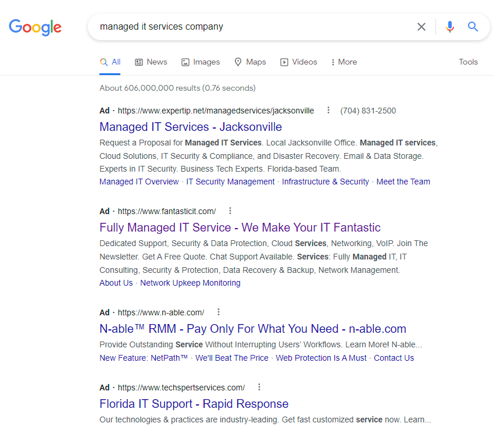
Task: Open Fully Managed IT Service ad headline
Action: (240, 227)
